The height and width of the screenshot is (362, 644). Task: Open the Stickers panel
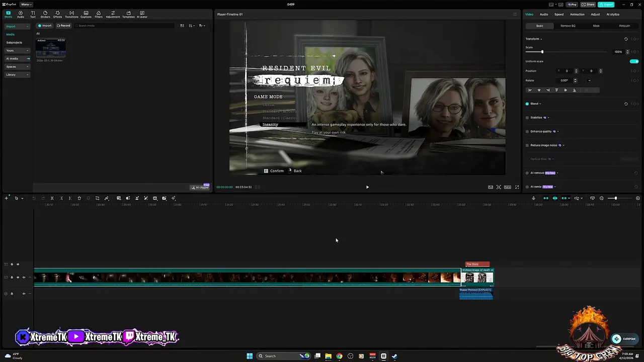point(45,14)
